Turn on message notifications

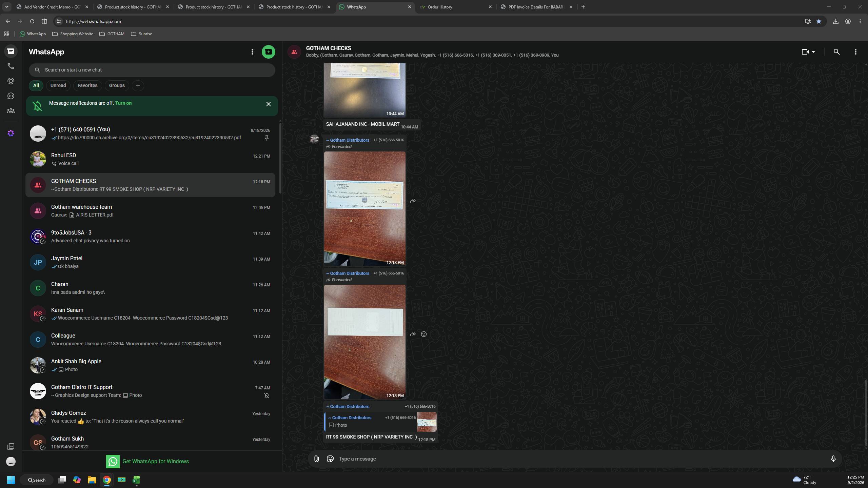pos(123,103)
